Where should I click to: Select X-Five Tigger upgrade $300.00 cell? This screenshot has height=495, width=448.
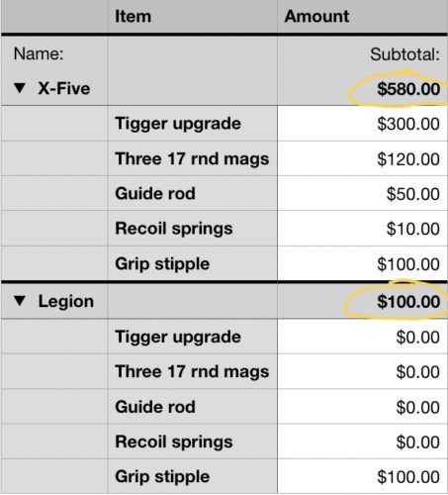[363, 124]
